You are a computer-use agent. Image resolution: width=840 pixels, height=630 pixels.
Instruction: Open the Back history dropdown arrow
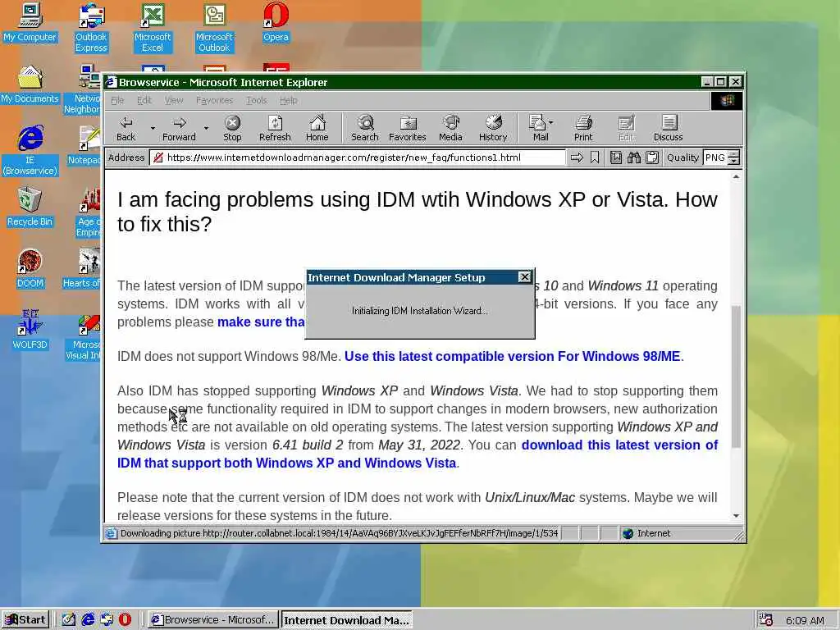click(x=153, y=129)
